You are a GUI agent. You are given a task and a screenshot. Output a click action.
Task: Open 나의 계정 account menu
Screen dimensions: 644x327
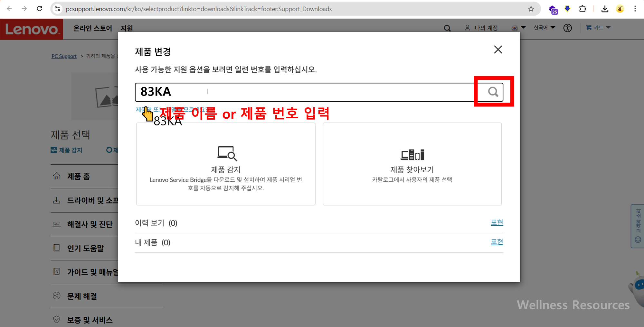(481, 28)
